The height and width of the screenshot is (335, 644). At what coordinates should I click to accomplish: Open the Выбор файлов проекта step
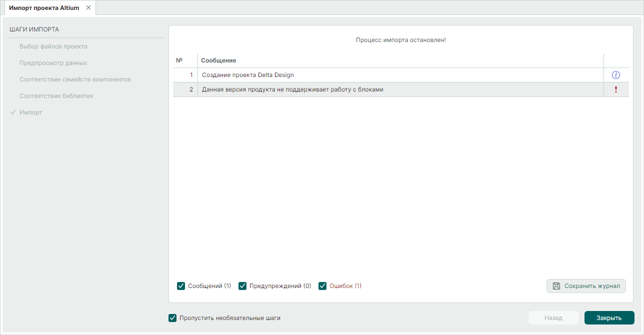[53, 46]
